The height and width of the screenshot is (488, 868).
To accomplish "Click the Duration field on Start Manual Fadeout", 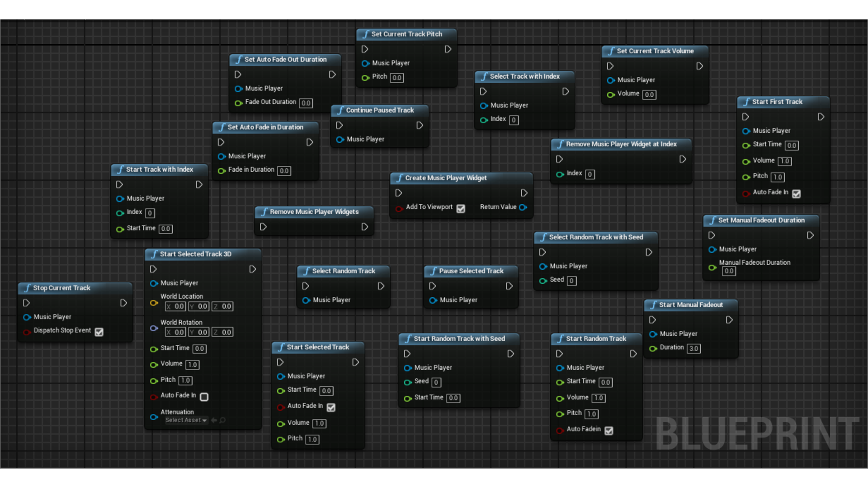I will coord(693,348).
